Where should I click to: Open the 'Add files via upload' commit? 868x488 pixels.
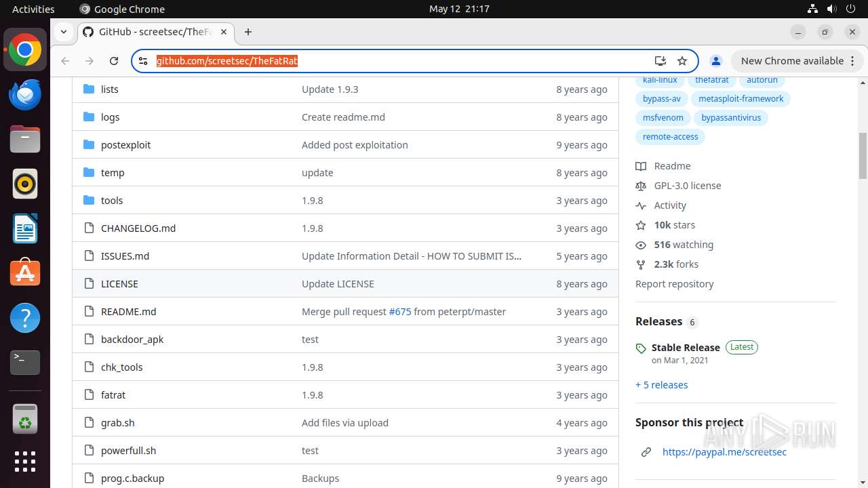pos(345,423)
